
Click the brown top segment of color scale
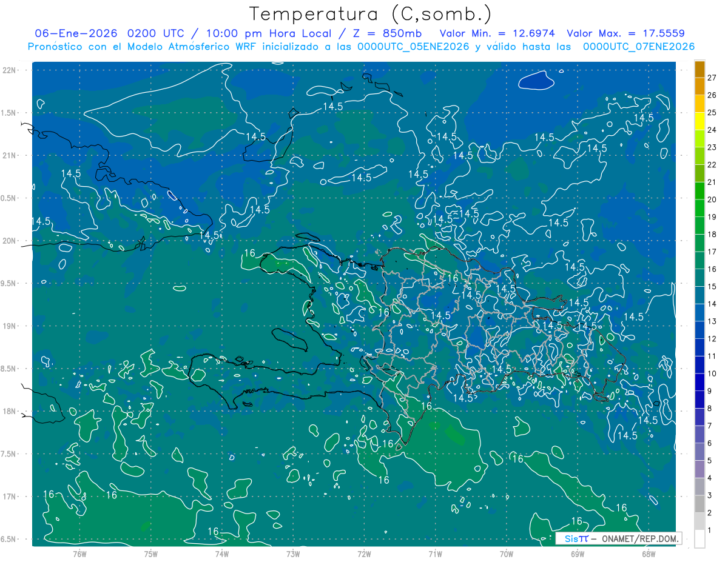[699, 69]
